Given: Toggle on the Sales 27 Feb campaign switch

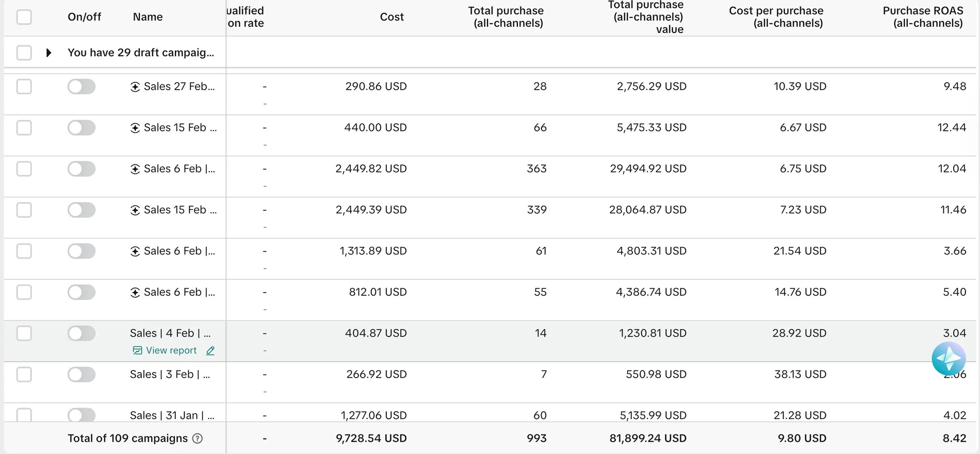Looking at the screenshot, I should tap(81, 87).
